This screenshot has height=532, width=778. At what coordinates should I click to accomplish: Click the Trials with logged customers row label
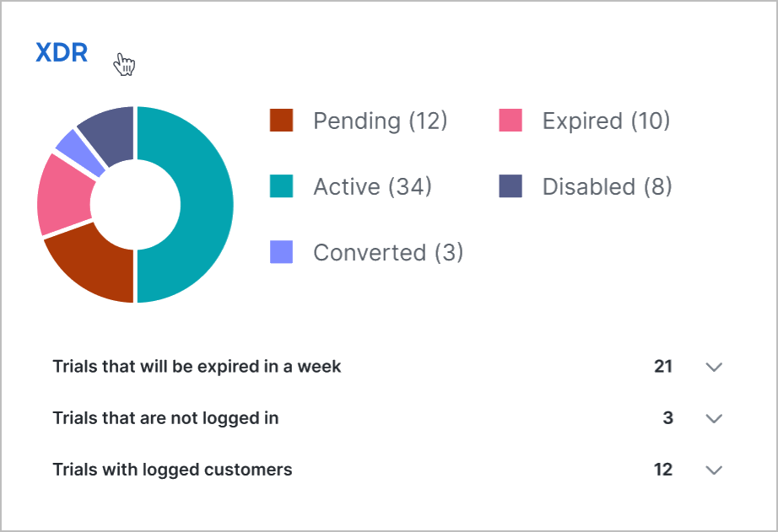point(172,470)
